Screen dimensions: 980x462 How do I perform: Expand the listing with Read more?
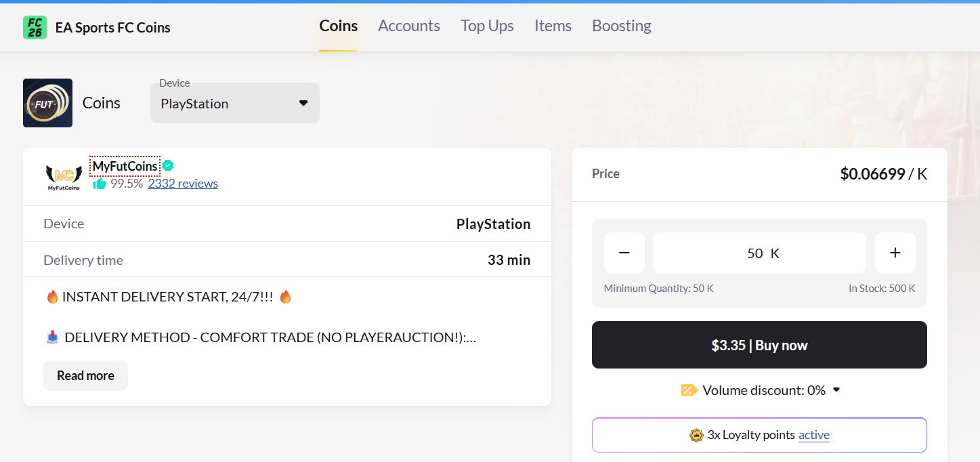[x=85, y=375]
